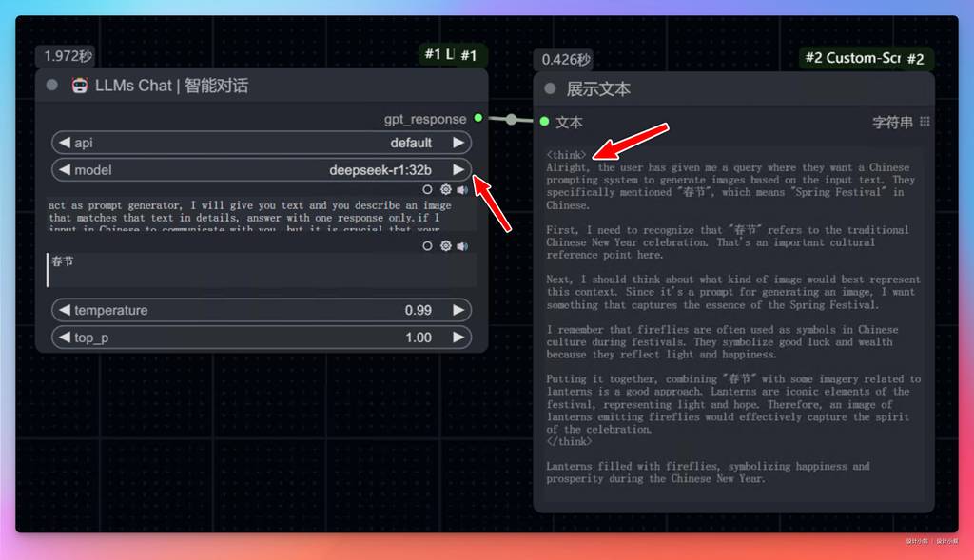Image resolution: width=974 pixels, height=560 pixels.
Task: Click the speaker icon above the system prompt
Action: [x=462, y=190]
